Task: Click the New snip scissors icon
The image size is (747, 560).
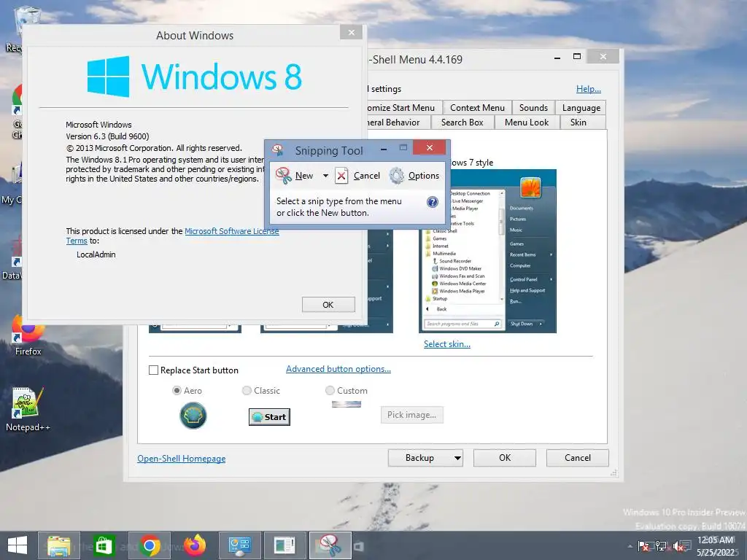Action: click(x=284, y=176)
